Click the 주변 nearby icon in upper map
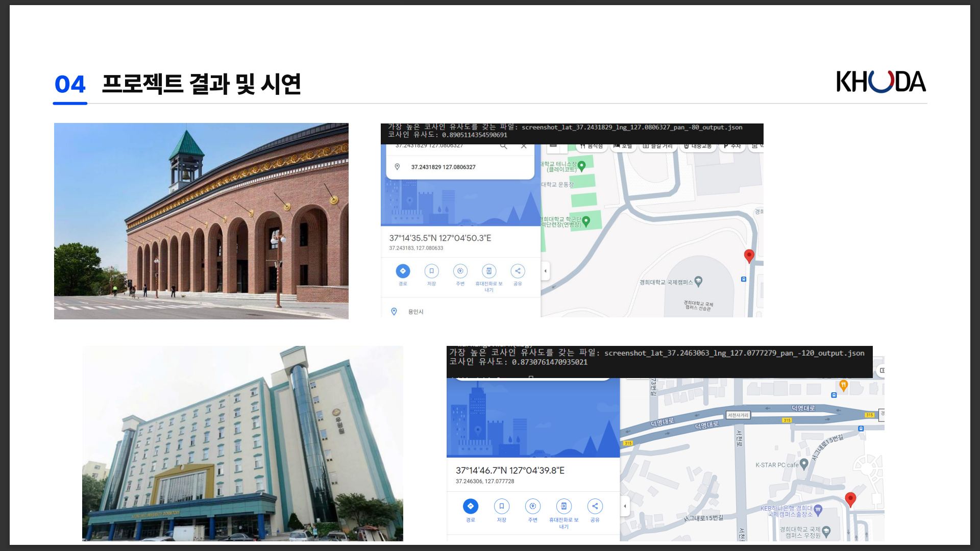The image size is (980, 551). (460, 271)
